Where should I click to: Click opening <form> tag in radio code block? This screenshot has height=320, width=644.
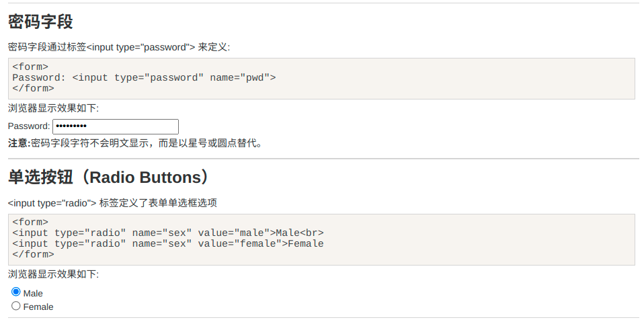pyautogui.click(x=30, y=222)
